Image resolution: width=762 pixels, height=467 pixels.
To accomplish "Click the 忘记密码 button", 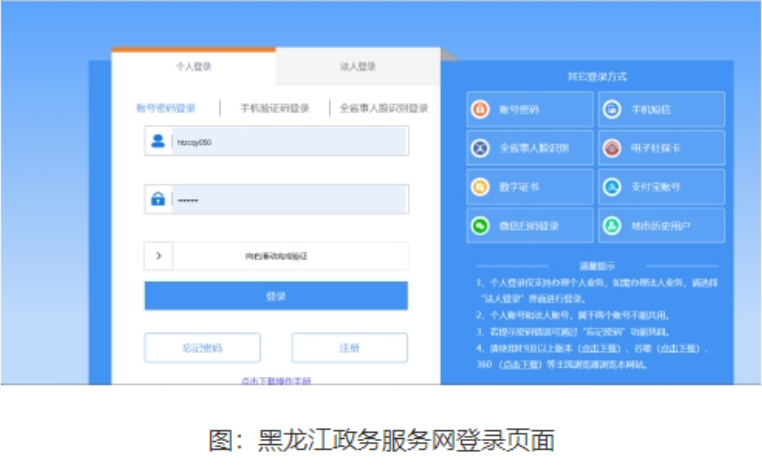I will (202, 348).
